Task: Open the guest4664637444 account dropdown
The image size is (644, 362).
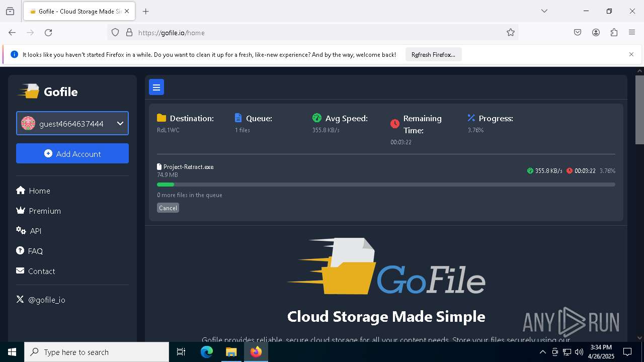Action: pos(72,123)
